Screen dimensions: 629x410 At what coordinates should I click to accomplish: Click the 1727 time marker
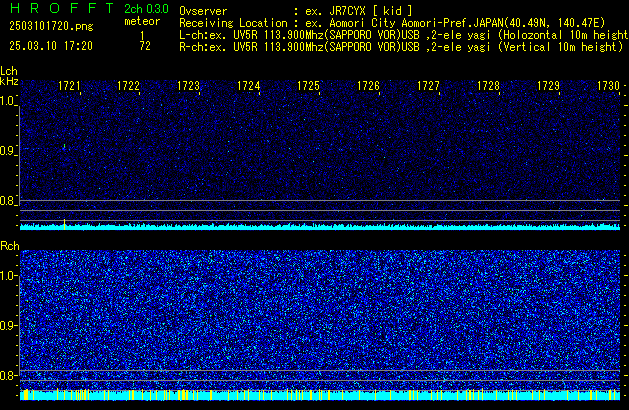428,86
